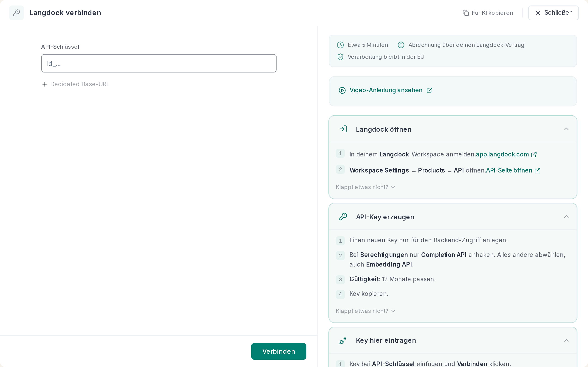Click the external link icon after Video-Anleitung ansehen
This screenshot has height=367, width=588.
[429, 90]
